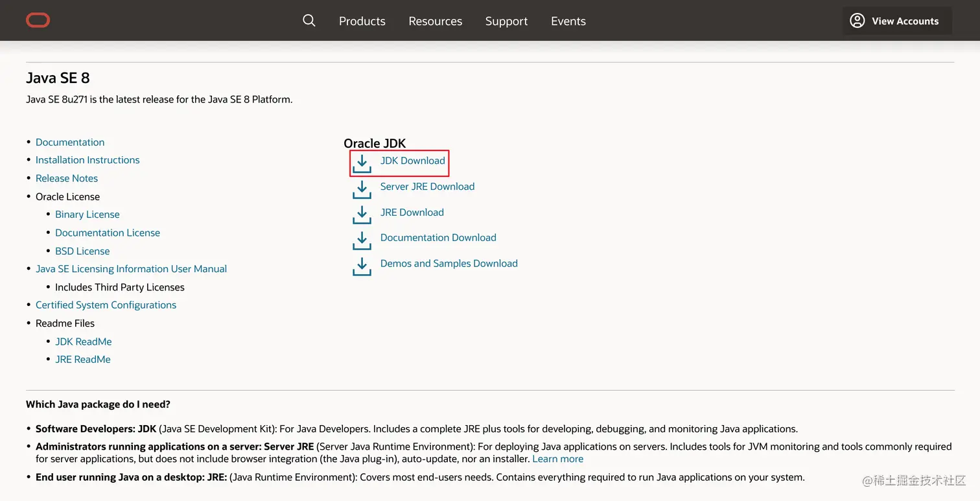The image size is (980, 501).
Task: Open the Documentation link in left list
Action: click(x=70, y=142)
